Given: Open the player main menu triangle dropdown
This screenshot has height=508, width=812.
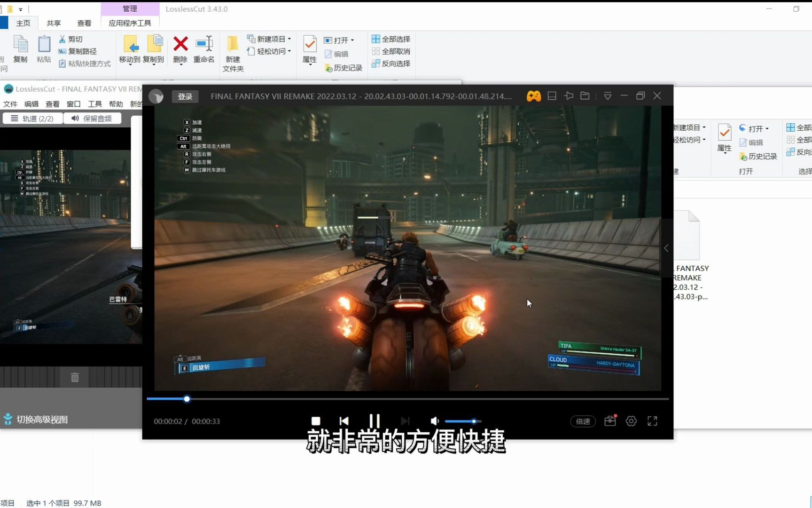Looking at the screenshot, I should (x=608, y=96).
